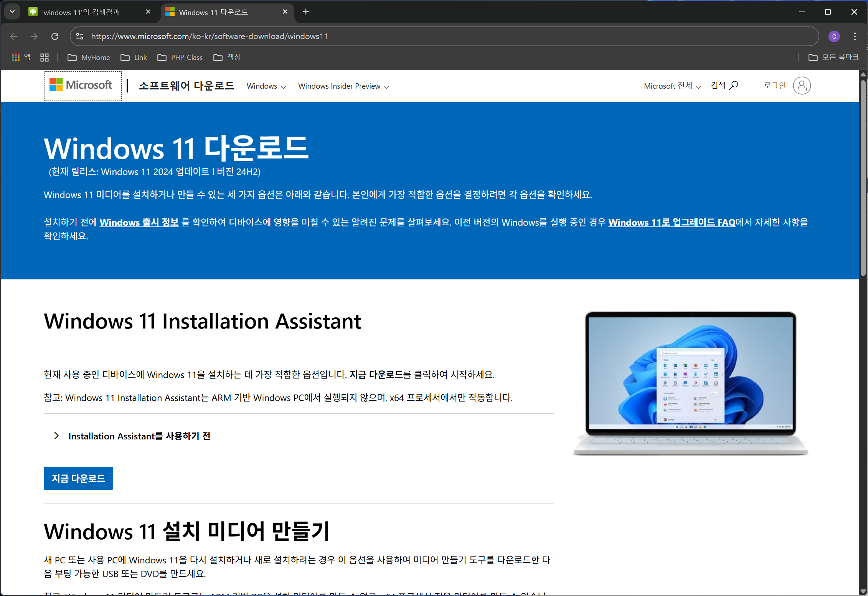Open site information icon in address bar
Image resolution: width=868 pixels, height=596 pixels.
pyautogui.click(x=80, y=36)
